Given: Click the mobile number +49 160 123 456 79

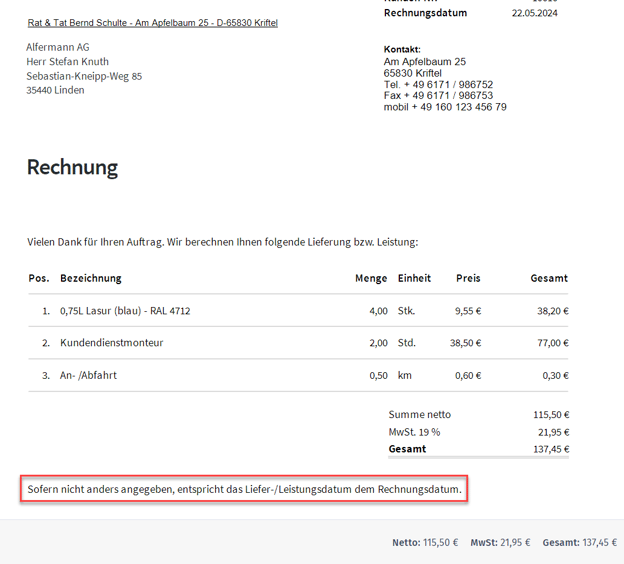Looking at the screenshot, I should coord(445,107).
